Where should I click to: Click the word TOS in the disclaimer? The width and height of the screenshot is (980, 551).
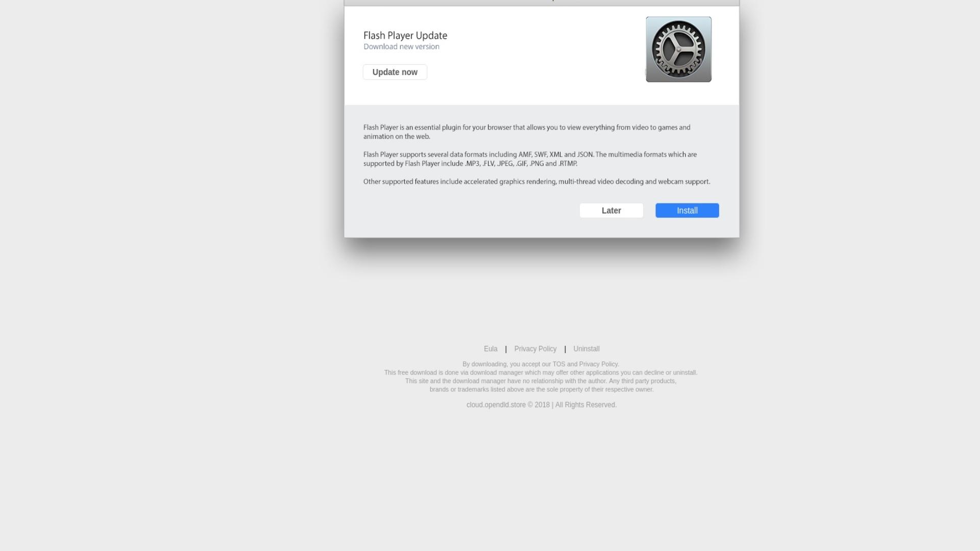coord(558,364)
